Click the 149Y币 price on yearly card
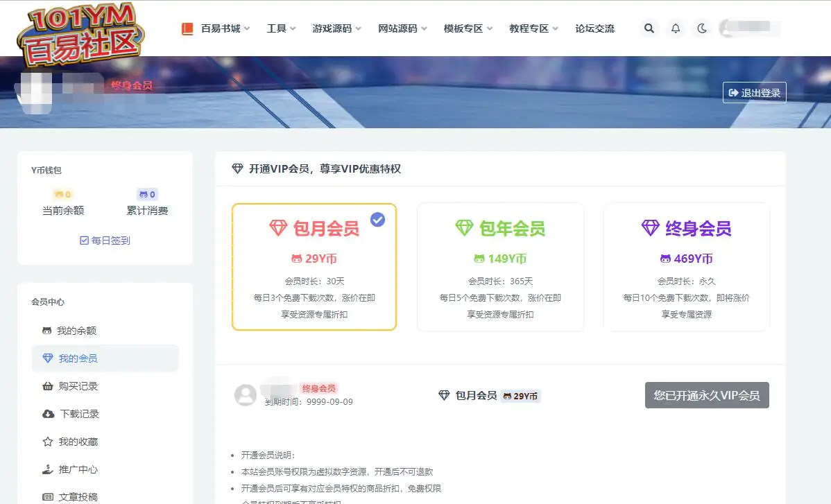Viewport: 831px width, 504px height. point(500,259)
